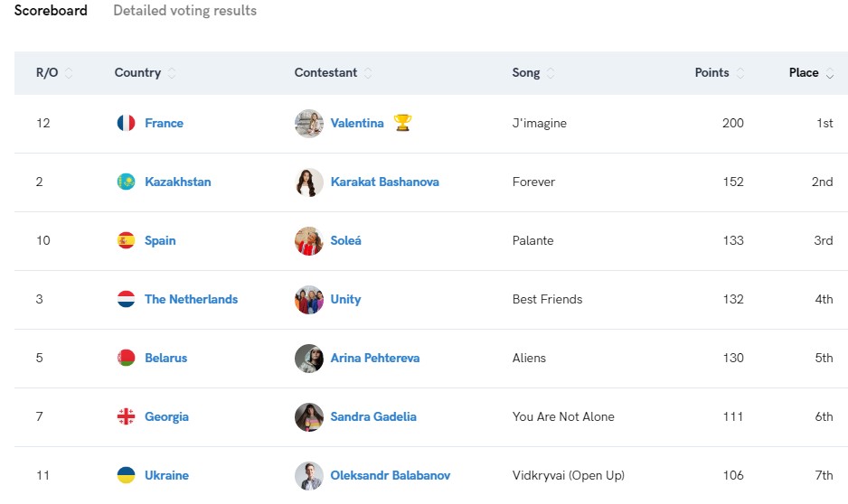Switch to Detailed voting results tab

click(x=184, y=11)
